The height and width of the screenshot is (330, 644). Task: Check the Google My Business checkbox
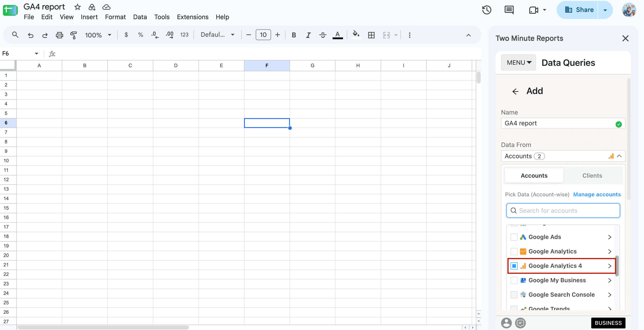[x=514, y=280]
